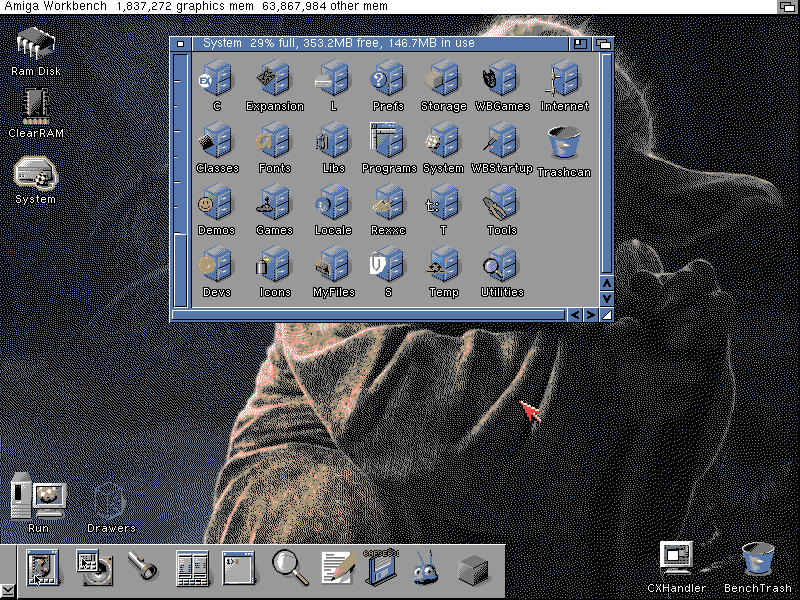Collapse the dock with its arrow toggle
Screen dimensions: 800x600
(x=8, y=592)
